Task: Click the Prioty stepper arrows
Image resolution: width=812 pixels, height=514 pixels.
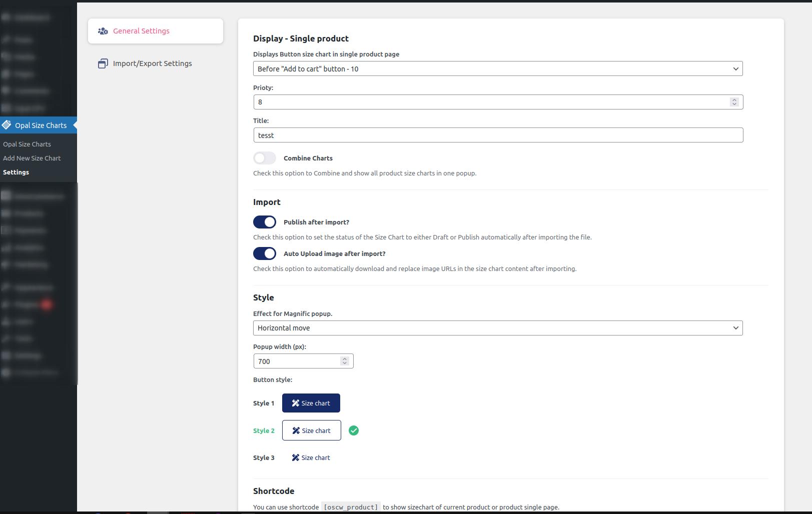Action: click(734, 102)
